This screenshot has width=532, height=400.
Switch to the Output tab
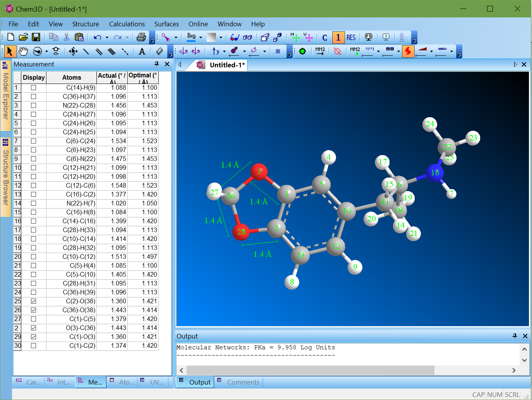click(x=196, y=382)
